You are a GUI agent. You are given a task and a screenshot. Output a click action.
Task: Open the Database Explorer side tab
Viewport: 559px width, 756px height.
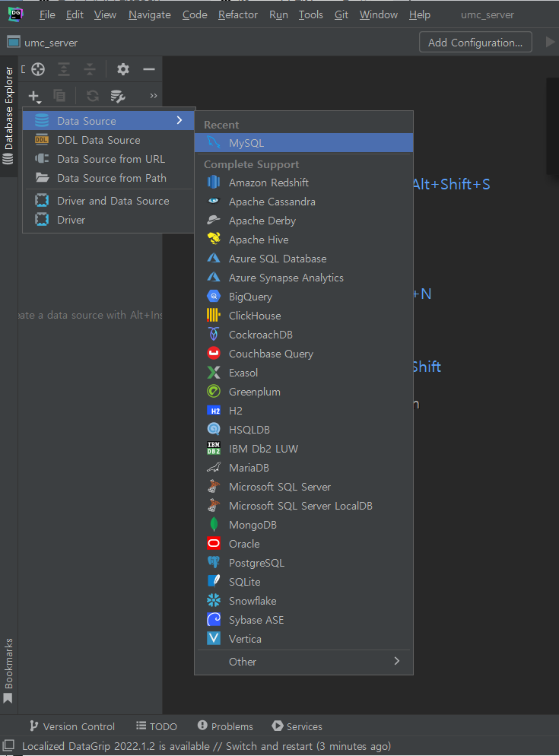tap(8, 116)
